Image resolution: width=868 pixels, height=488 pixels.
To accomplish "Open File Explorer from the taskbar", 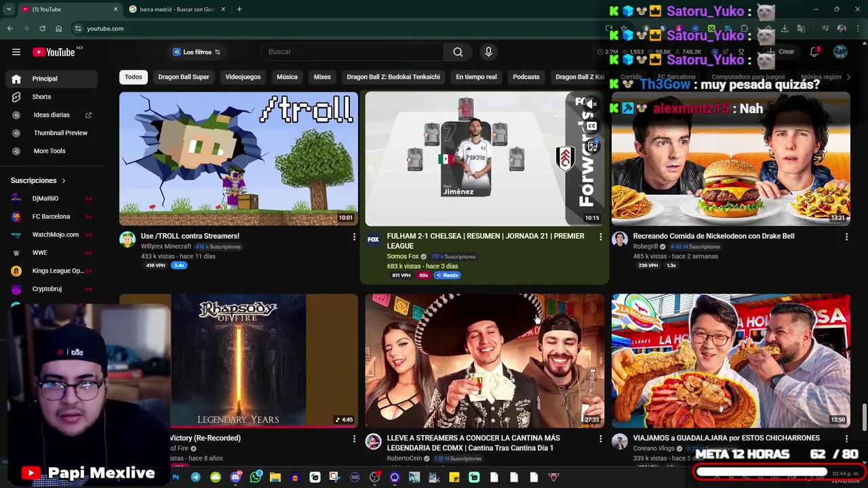I will point(275,477).
